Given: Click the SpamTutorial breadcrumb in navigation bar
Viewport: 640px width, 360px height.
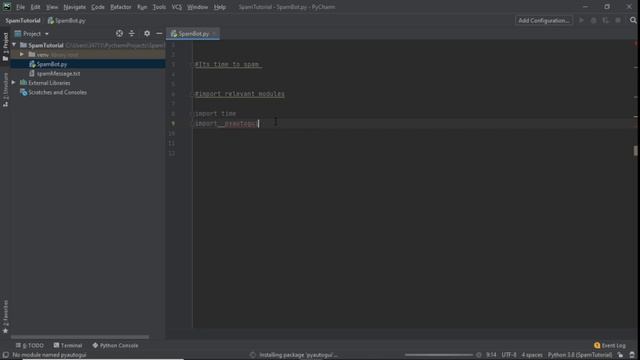Looking at the screenshot, I should click(23, 20).
